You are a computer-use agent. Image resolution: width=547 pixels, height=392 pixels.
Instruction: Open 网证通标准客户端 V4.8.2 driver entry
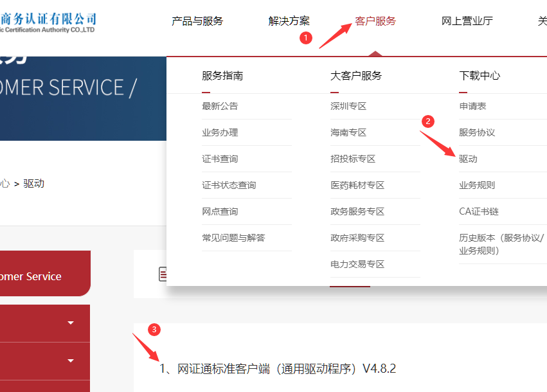(x=278, y=369)
